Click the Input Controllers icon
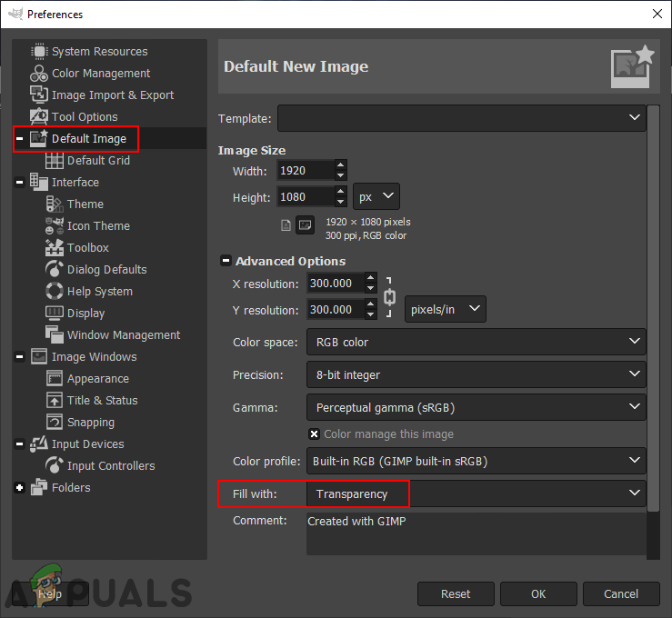Screen dimensions: 672x618 pyautogui.click(x=55, y=465)
